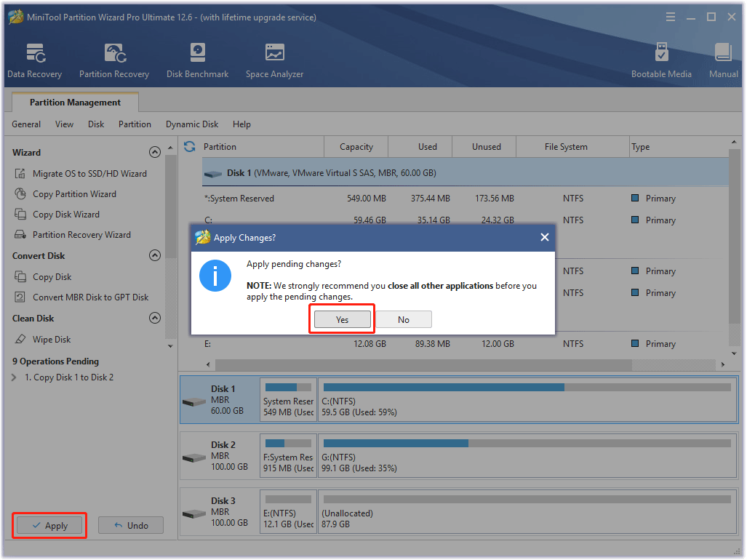Sort by the File System column header
Viewport: 747px width, 560px height.
(x=572, y=147)
